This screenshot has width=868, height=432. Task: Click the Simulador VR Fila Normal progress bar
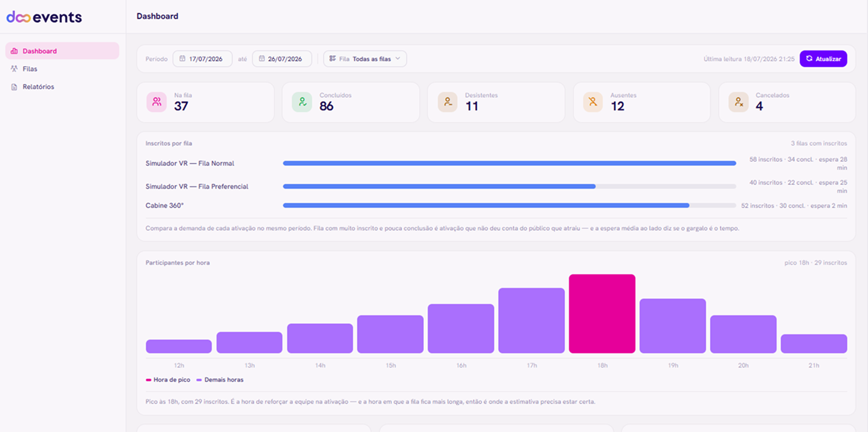pyautogui.click(x=510, y=163)
